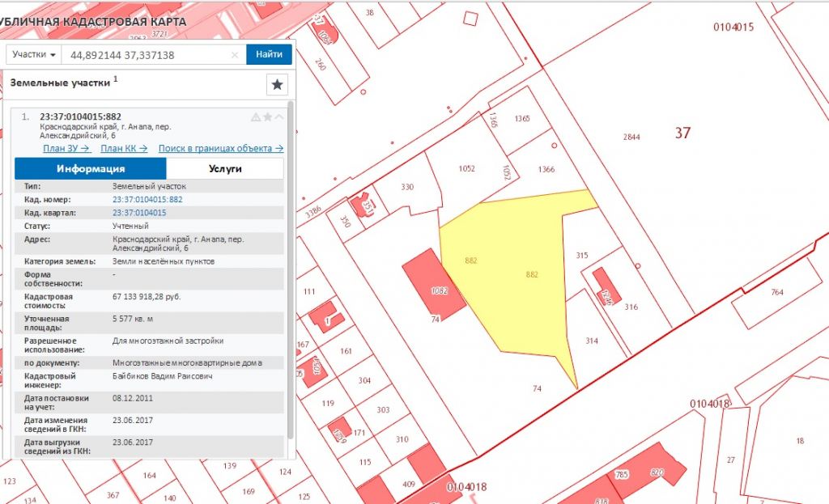Screen dimensions: 829x504
Task: Click the Найти search button
Action: point(269,54)
